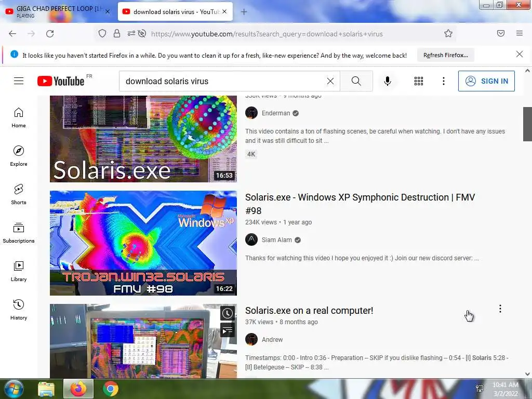Screen dimensions: 532x399
Task: Start voice search with the microphone
Action: click(388, 81)
